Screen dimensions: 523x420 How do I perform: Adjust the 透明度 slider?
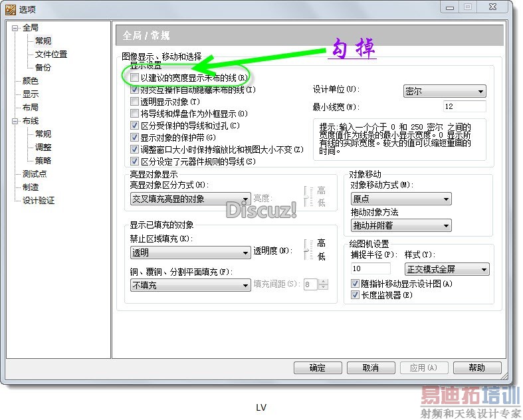307,250
